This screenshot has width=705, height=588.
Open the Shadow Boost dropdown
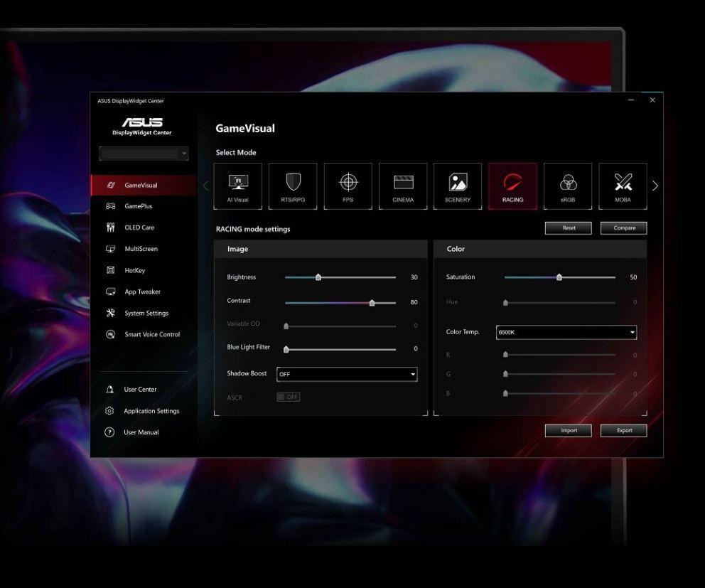(347, 374)
